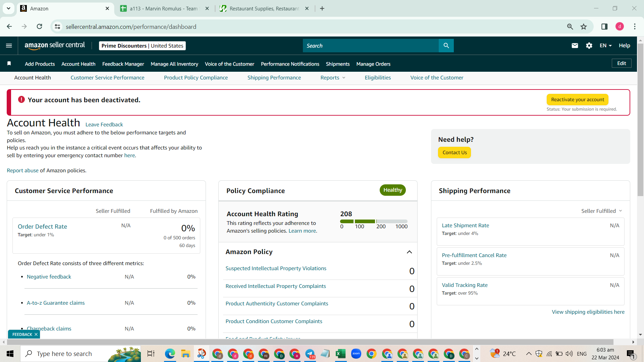Viewport: 644px width, 362px height.
Task: Click the volume speaker tray icon
Action: [569, 354]
